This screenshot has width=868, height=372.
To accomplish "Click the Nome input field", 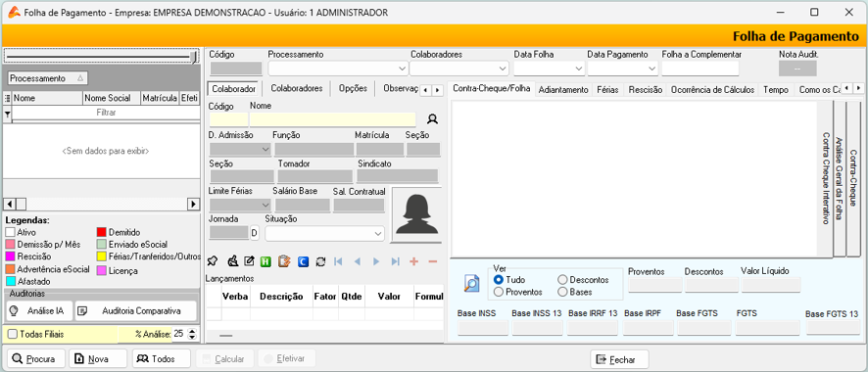I will click(333, 119).
